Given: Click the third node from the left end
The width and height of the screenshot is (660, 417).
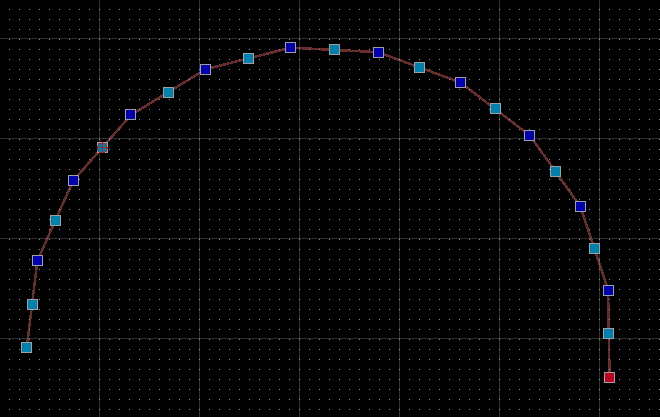Looking at the screenshot, I should click(37, 260).
